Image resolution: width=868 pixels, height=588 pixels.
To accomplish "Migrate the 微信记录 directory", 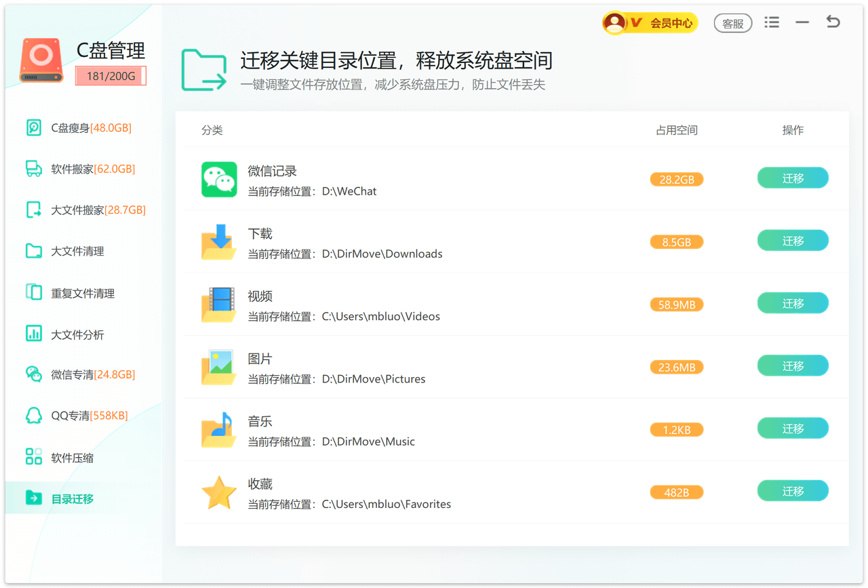I will click(792, 178).
